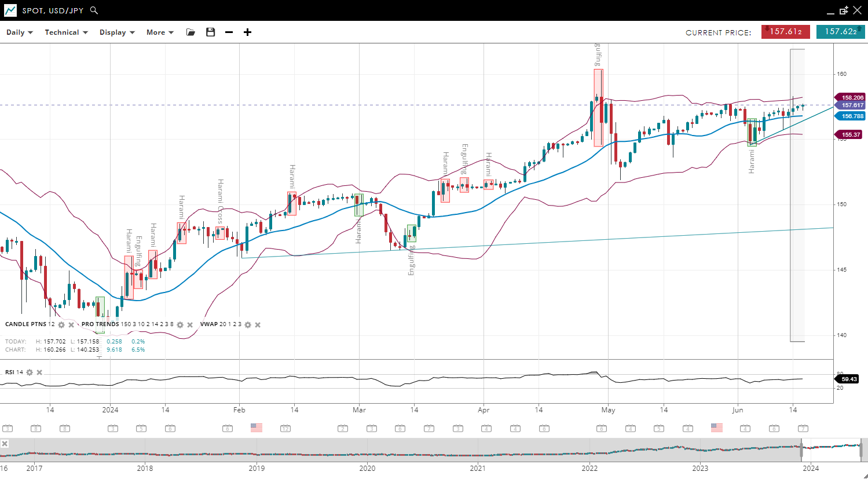Click the US flag event marker near Feb
Image resolution: width=868 pixels, height=479 pixels.
point(257,427)
